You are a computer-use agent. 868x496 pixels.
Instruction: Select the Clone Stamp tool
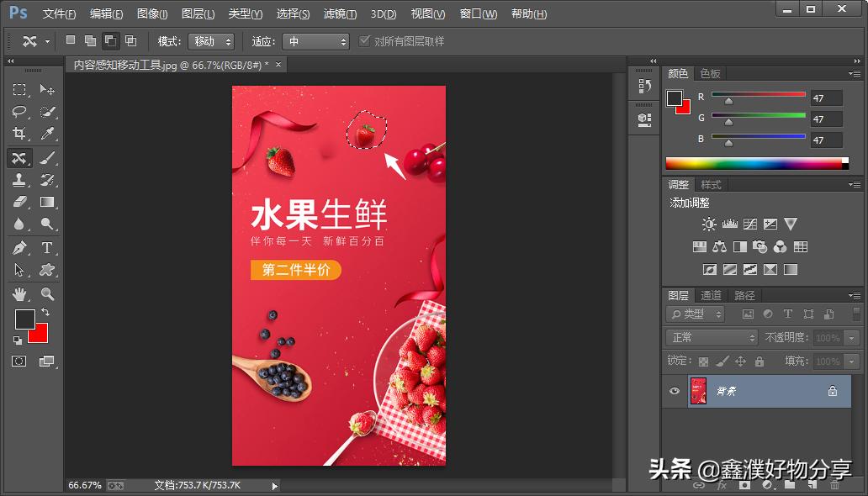tap(20, 180)
